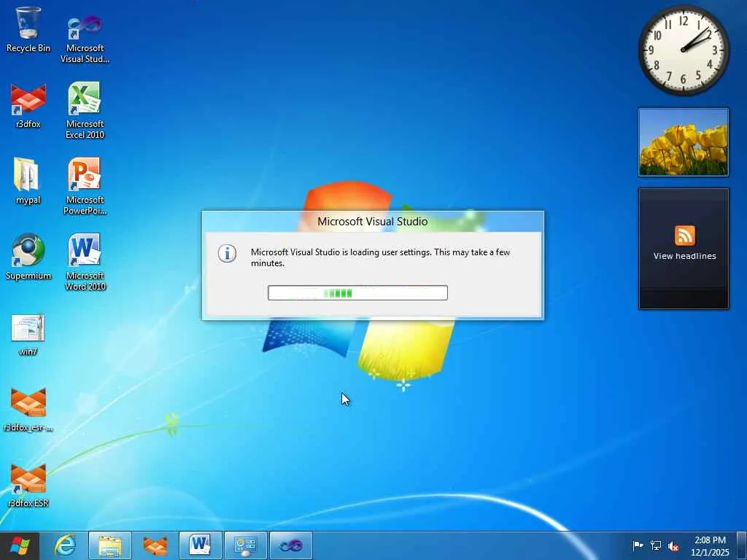747x560 pixels.
Task: Select the win7 desktop icon
Action: [x=28, y=335]
